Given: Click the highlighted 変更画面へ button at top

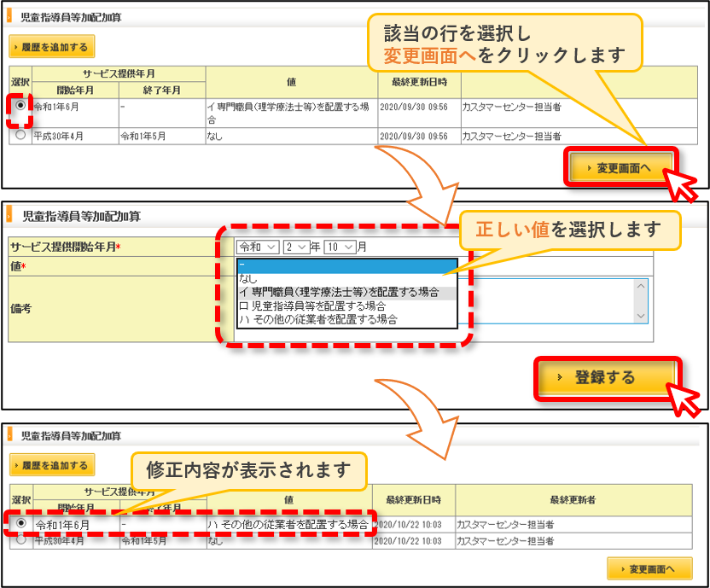Looking at the screenshot, I should (620, 167).
